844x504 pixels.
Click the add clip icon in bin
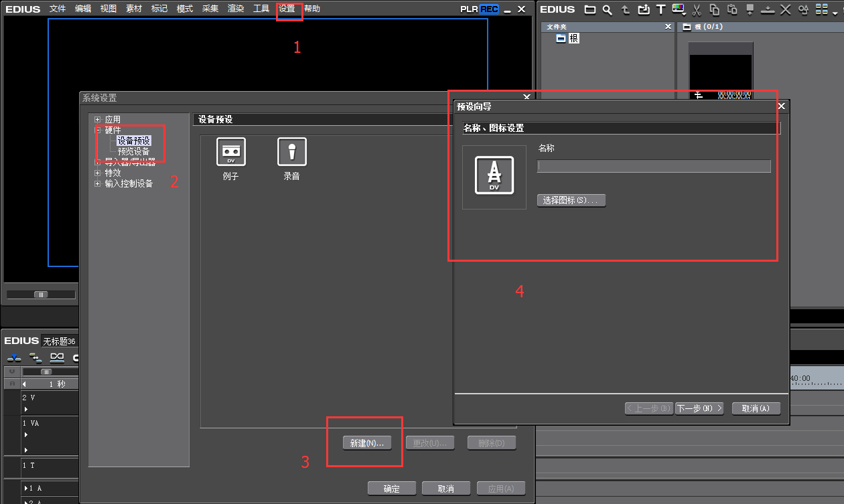[x=643, y=9]
